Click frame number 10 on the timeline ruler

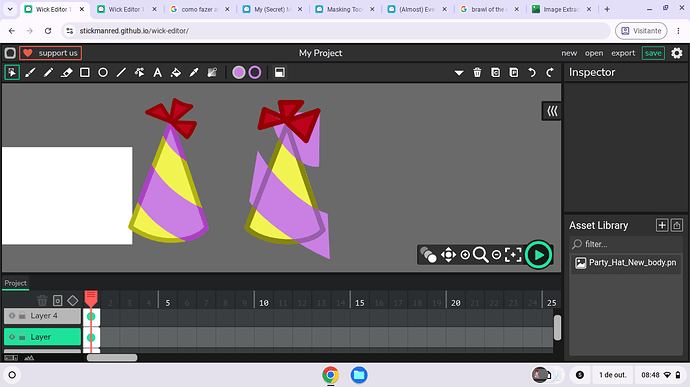pyautogui.click(x=264, y=303)
